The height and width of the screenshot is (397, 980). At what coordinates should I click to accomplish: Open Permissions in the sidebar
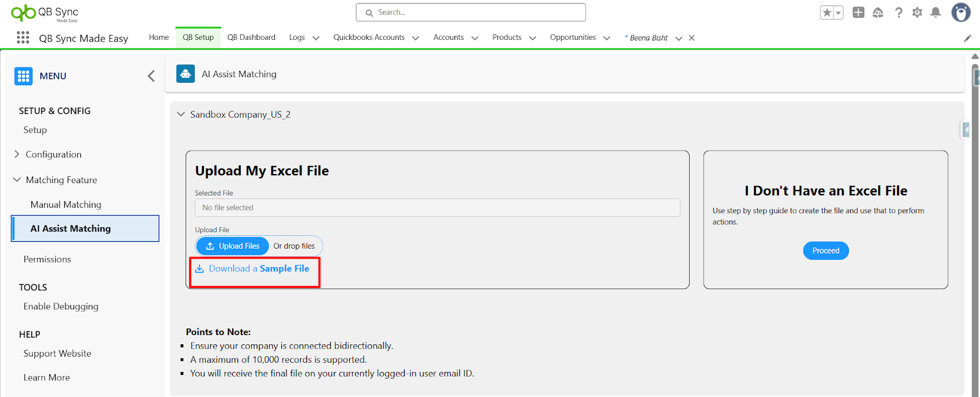(x=47, y=259)
